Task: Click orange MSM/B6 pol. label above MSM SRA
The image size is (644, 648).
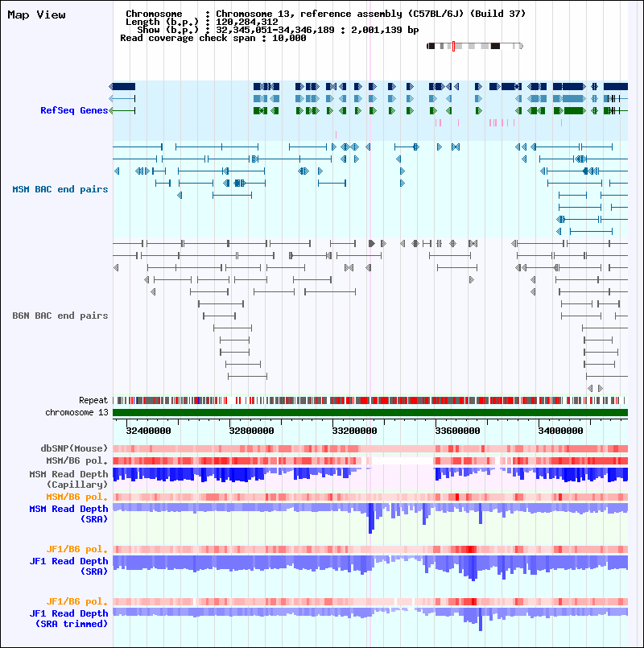Action: tap(77, 497)
